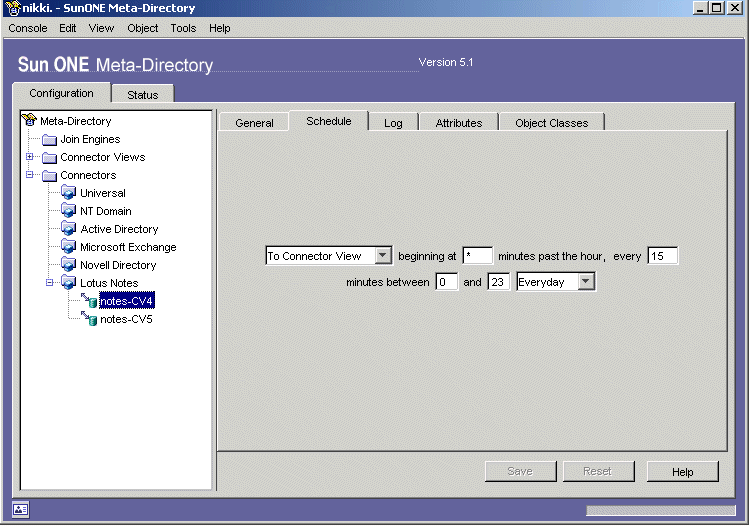This screenshot has width=751, height=527.
Task: Select Novell Directory label in tree
Action: tap(118, 265)
